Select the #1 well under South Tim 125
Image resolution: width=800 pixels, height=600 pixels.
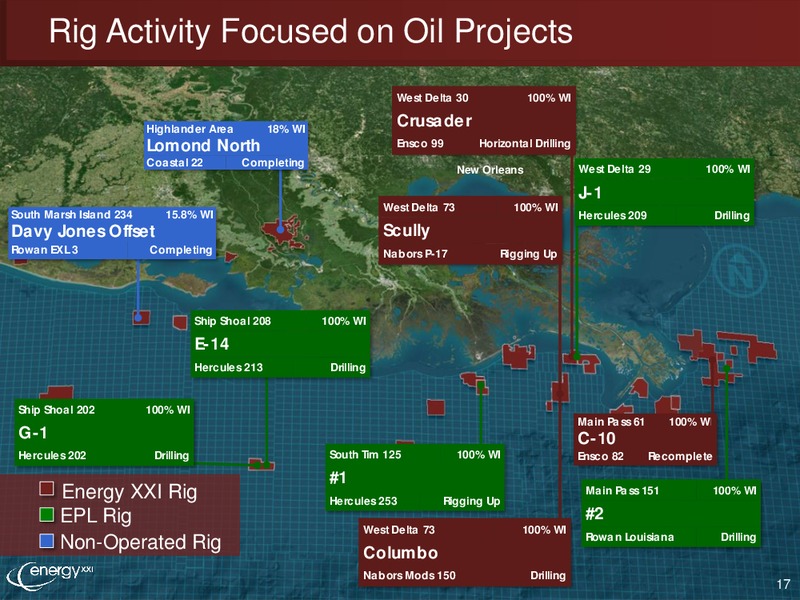tap(338, 478)
